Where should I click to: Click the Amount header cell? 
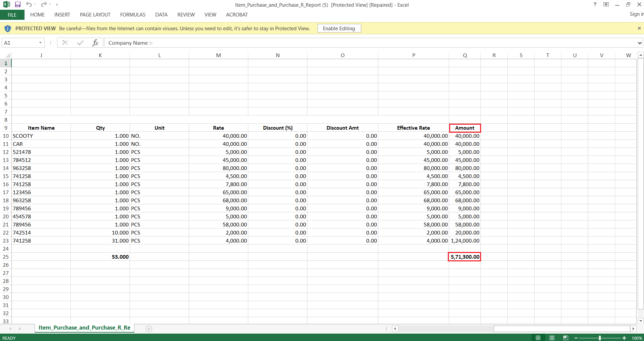pos(465,128)
